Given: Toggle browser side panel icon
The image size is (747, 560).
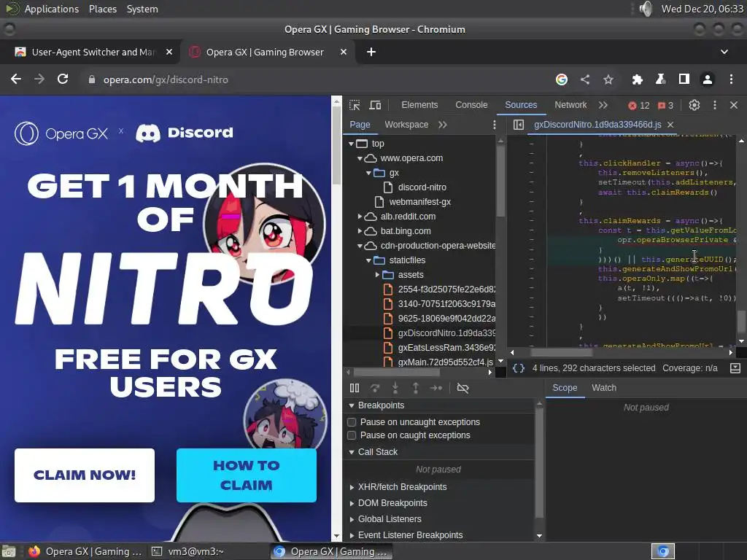Looking at the screenshot, I should [684, 79].
